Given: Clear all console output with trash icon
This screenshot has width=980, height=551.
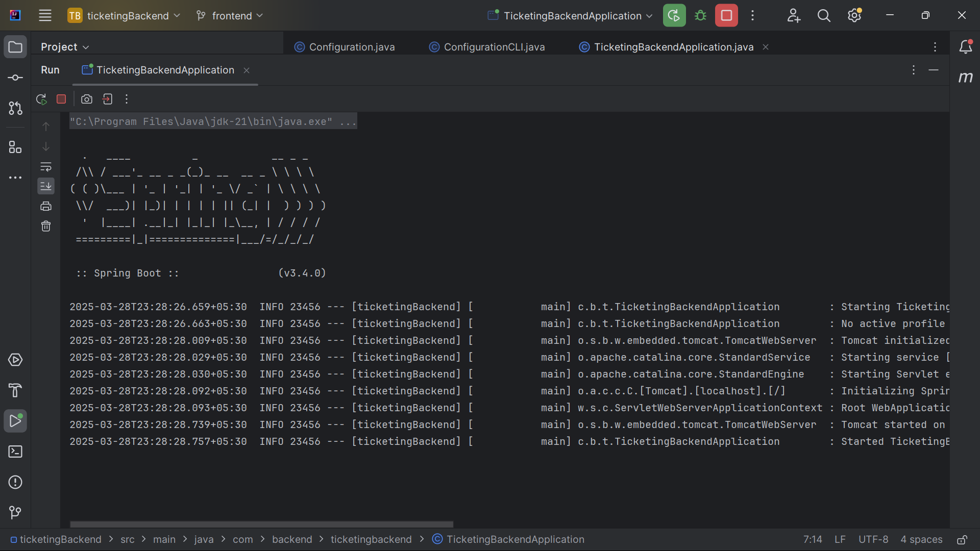Looking at the screenshot, I should click(x=46, y=226).
